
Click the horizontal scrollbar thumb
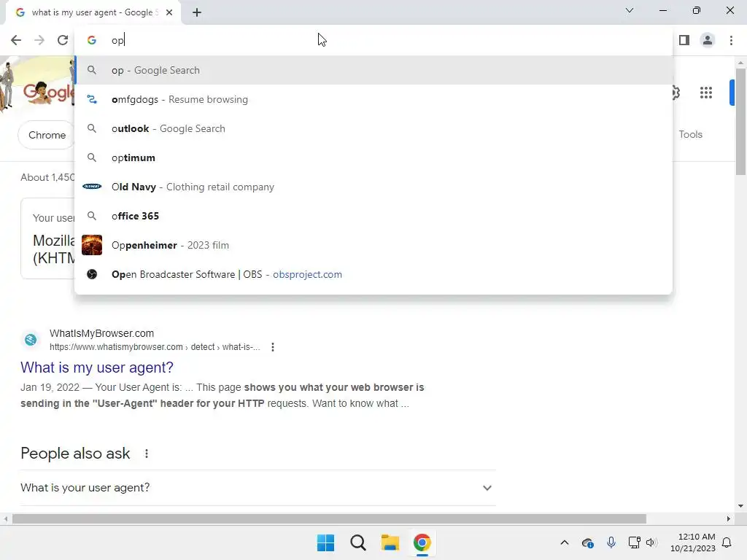tap(329, 518)
